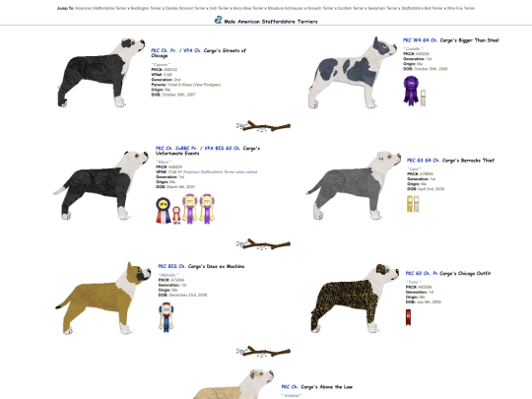Viewport: 532px width, 399px height.
Task: Click the branch divider below the first row
Action: (263, 126)
